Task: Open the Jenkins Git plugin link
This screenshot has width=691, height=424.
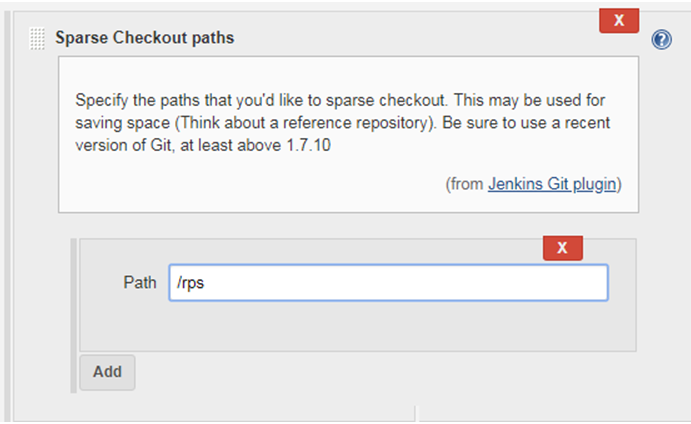Action: [552, 184]
